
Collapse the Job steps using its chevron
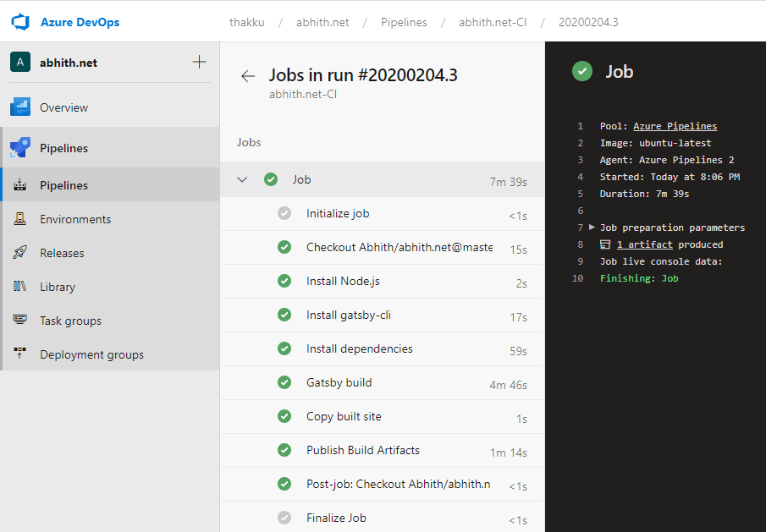pos(242,179)
